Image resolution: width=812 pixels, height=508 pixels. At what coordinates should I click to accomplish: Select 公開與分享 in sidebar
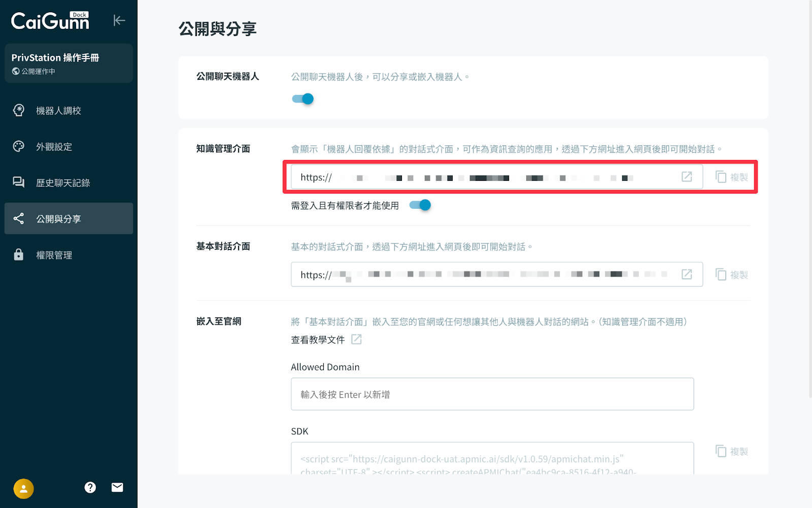tap(58, 219)
